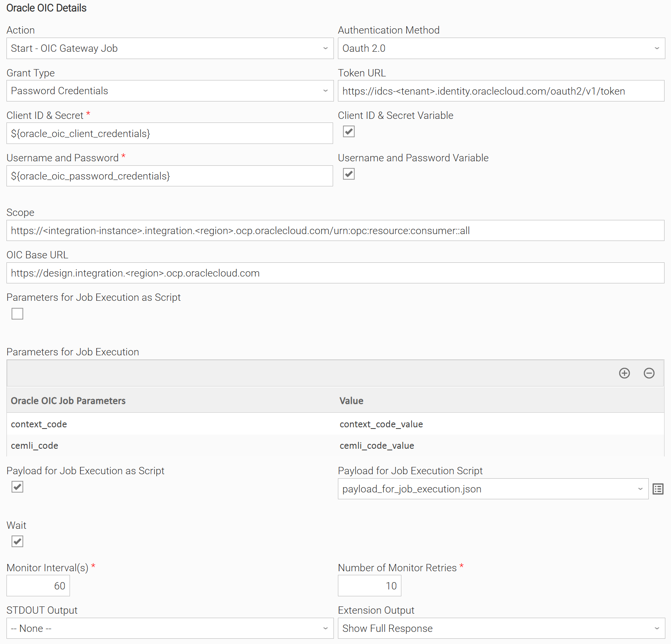Expand the Extension Output dropdown
Screen dimensions: 671x644
pos(502,628)
